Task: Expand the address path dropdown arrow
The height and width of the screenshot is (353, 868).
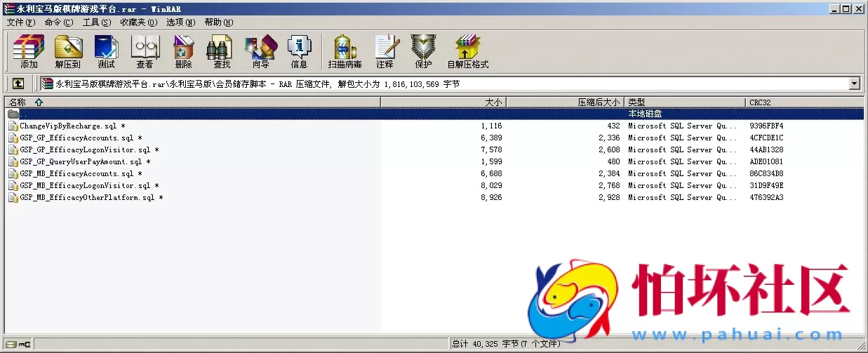Action: 854,84
